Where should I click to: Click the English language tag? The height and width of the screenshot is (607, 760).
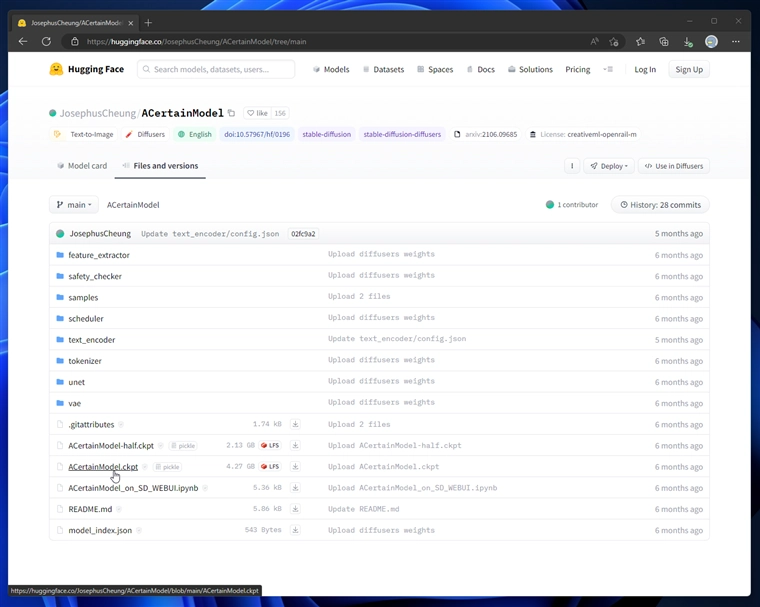click(x=195, y=134)
